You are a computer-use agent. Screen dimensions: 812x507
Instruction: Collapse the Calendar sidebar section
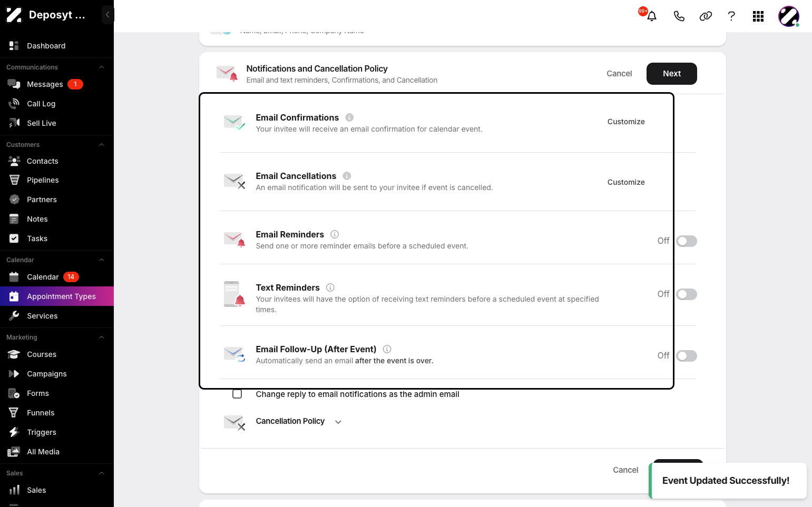[102, 260]
